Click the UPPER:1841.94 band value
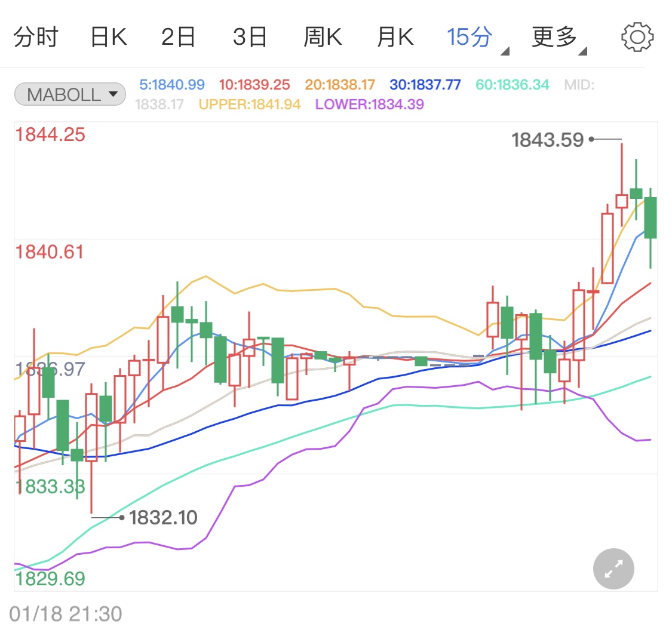The image size is (672, 642). pos(250,104)
